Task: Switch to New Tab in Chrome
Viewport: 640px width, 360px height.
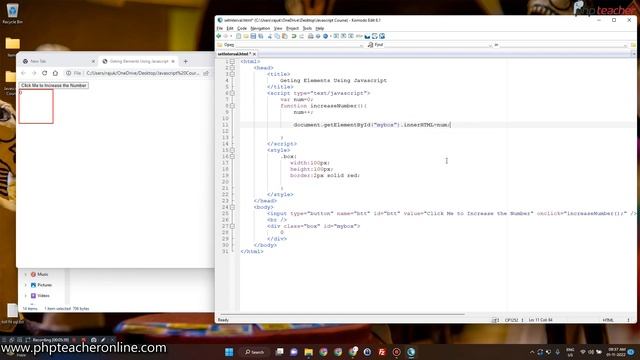Action: (x=57, y=61)
